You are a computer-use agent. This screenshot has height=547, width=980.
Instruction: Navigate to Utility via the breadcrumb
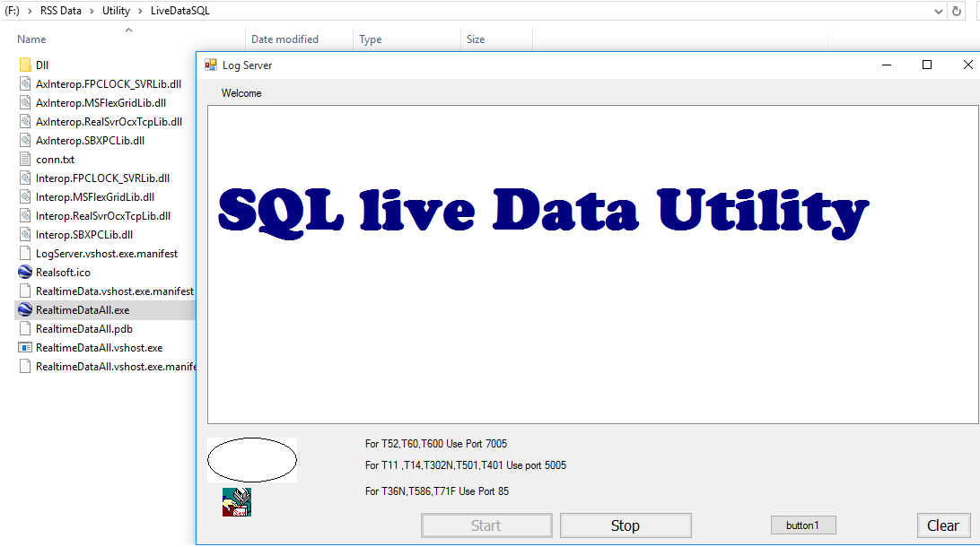pos(116,10)
